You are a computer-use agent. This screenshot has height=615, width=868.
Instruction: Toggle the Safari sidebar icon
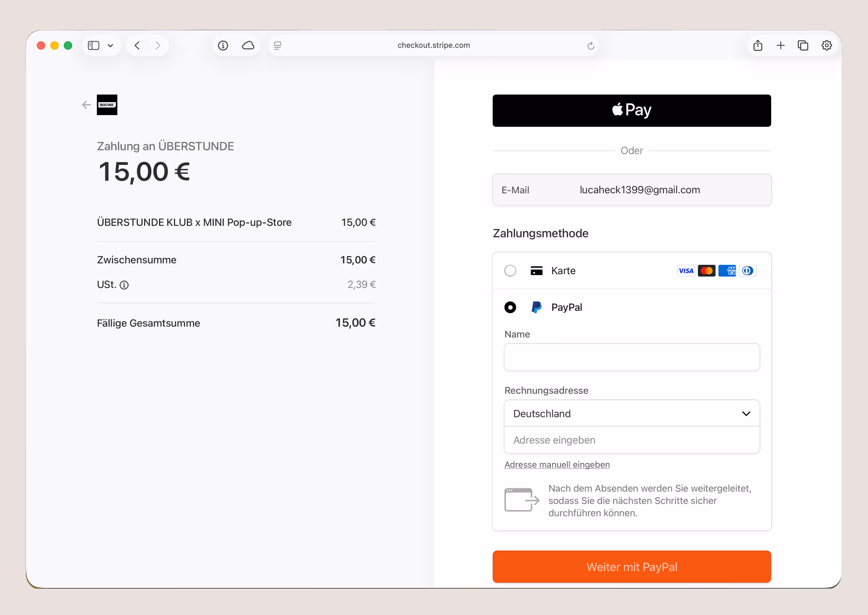click(94, 45)
